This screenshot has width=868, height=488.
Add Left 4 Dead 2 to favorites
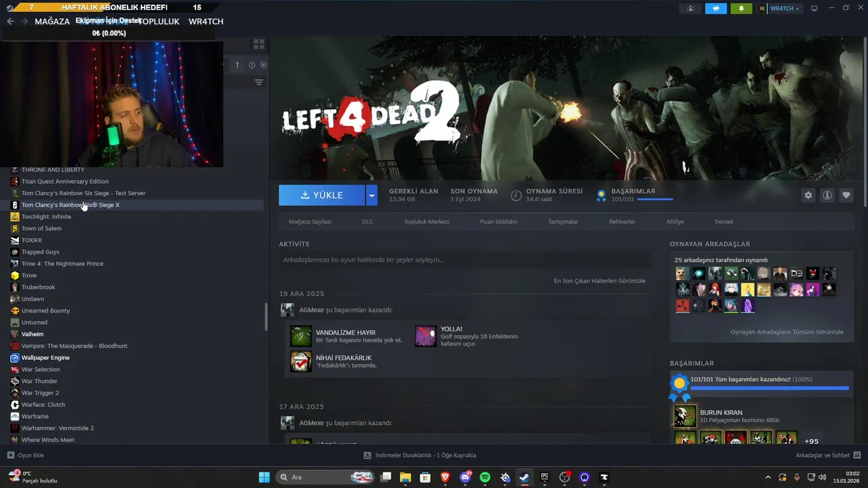pyautogui.click(x=846, y=195)
